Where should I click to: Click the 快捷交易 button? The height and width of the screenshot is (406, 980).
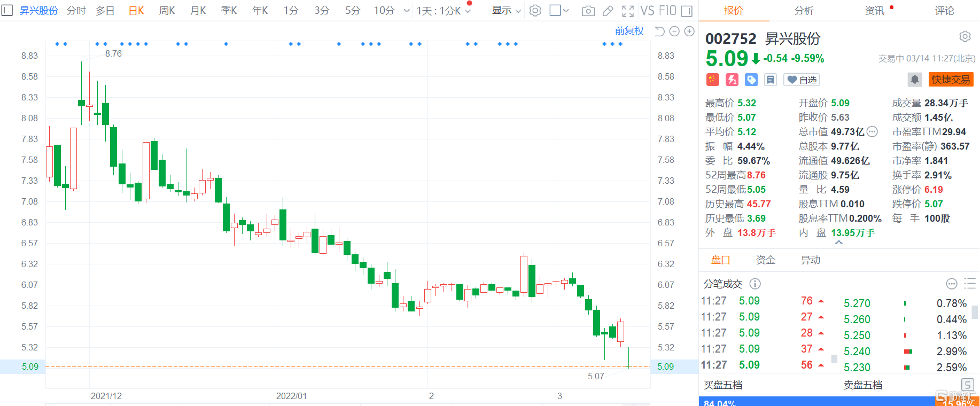[951, 80]
